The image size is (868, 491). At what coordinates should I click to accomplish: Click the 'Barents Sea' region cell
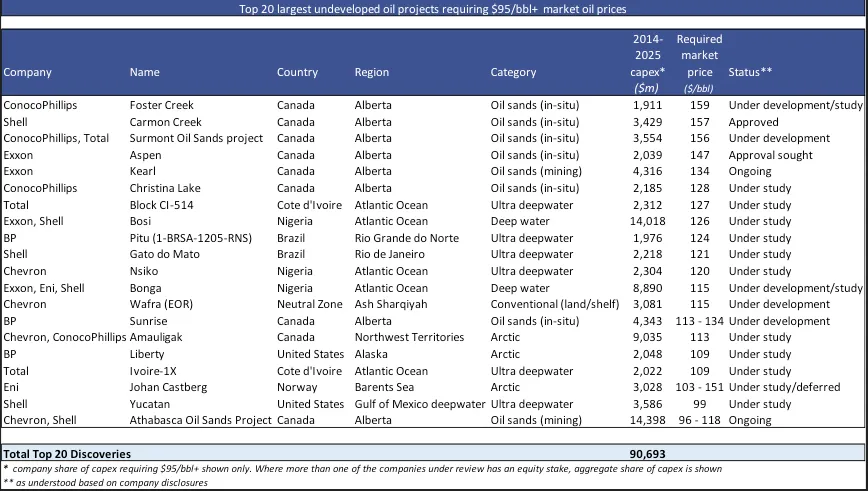point(384,387)
